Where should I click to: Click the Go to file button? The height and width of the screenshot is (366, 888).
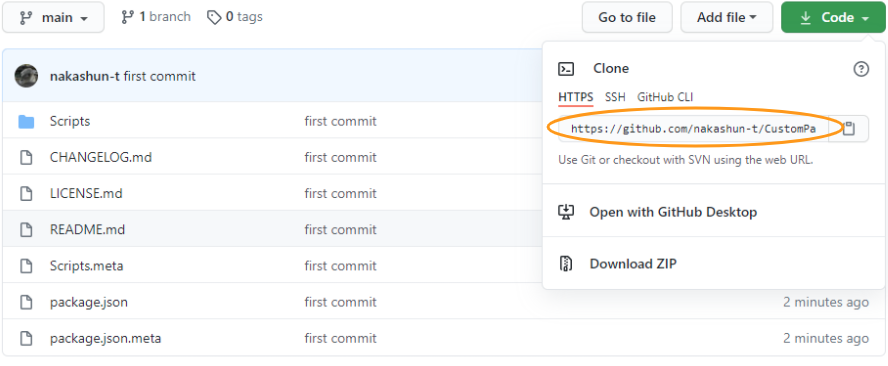coord(627,18)
